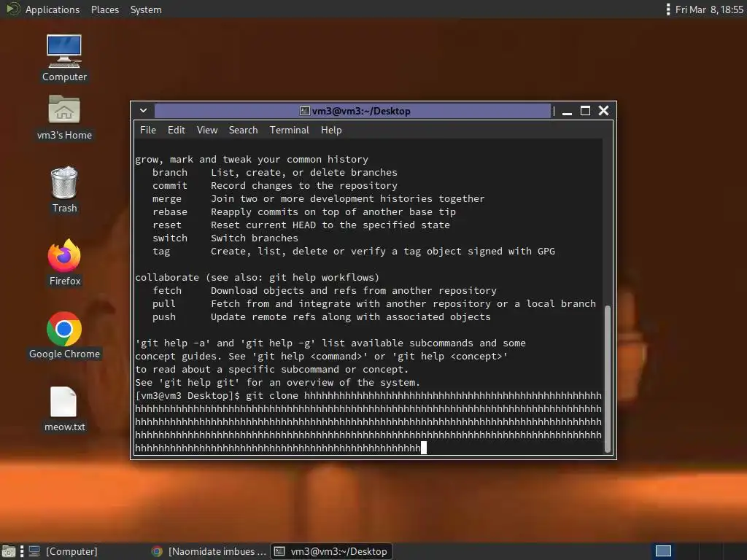
Task: Click the show desktop icon in bottom panel
Action: click(x=9, y=551)
